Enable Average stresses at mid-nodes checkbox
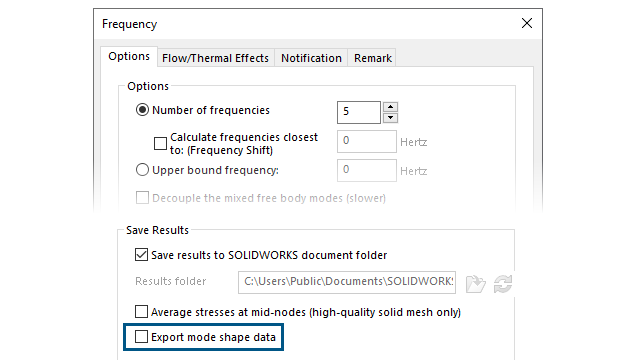This screenshot has width=640, height=360. [141, 312]
